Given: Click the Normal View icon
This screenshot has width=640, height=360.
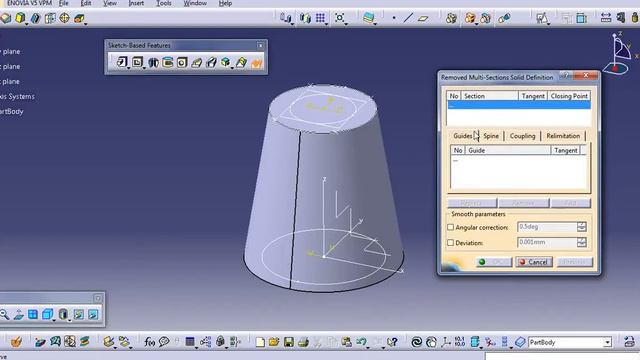Looking at the screenshot, I should click(18, 314).
